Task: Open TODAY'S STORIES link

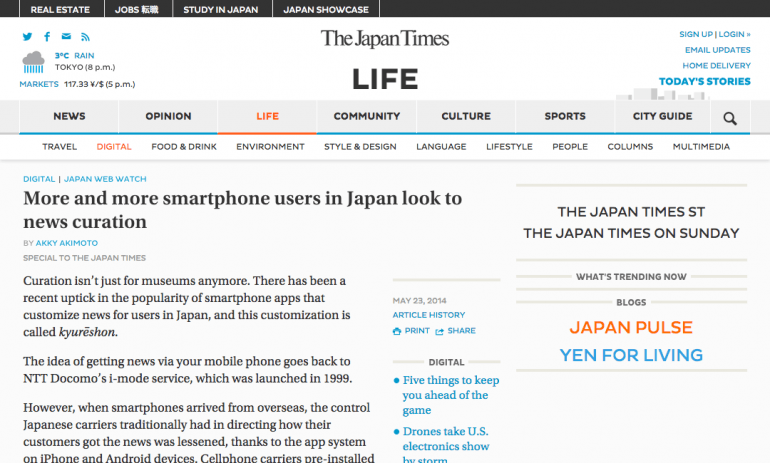Action: point(705,82)
